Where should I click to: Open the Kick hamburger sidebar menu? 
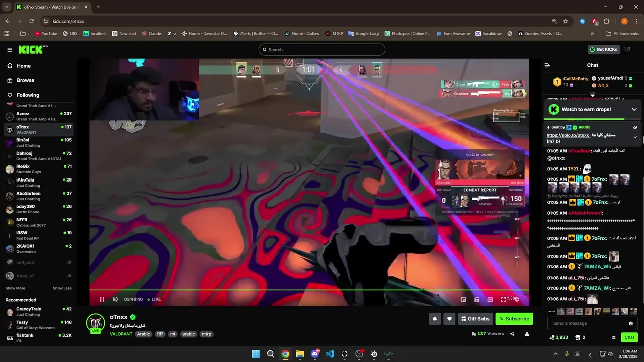(10, 50)
